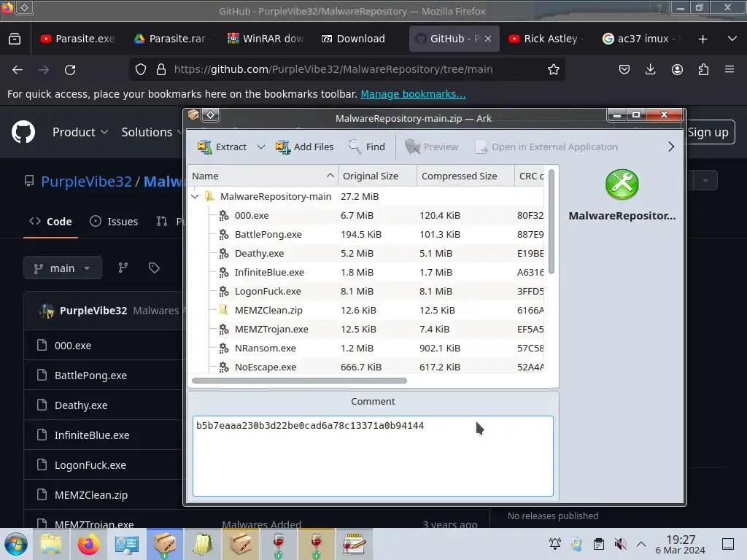This screenshot has width=747, height=560.
Task: Open the Firefox hamburger menu
Action: coord(729,69)
